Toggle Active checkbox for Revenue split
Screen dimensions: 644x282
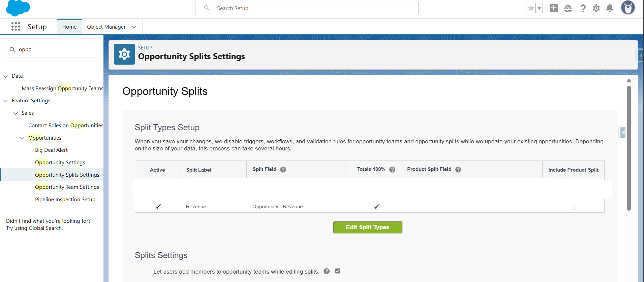[x=158, y=207]
